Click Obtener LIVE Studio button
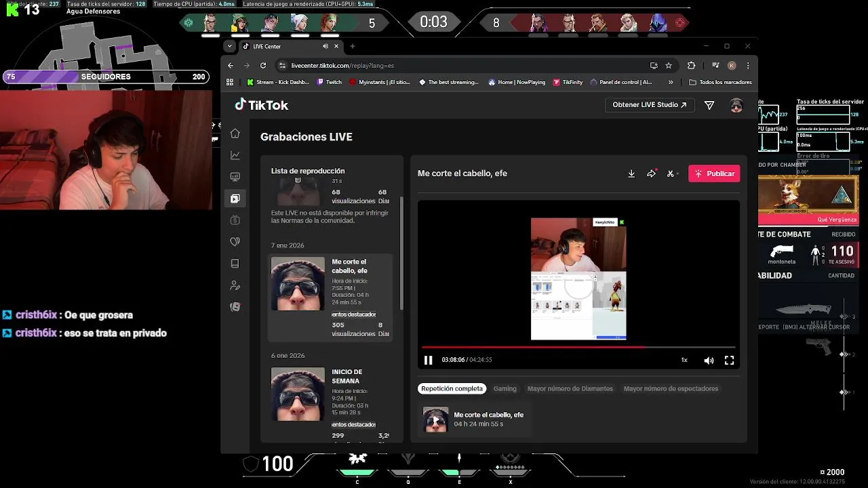The width and height of the screenshot is (868, 488). click(649, 105)
